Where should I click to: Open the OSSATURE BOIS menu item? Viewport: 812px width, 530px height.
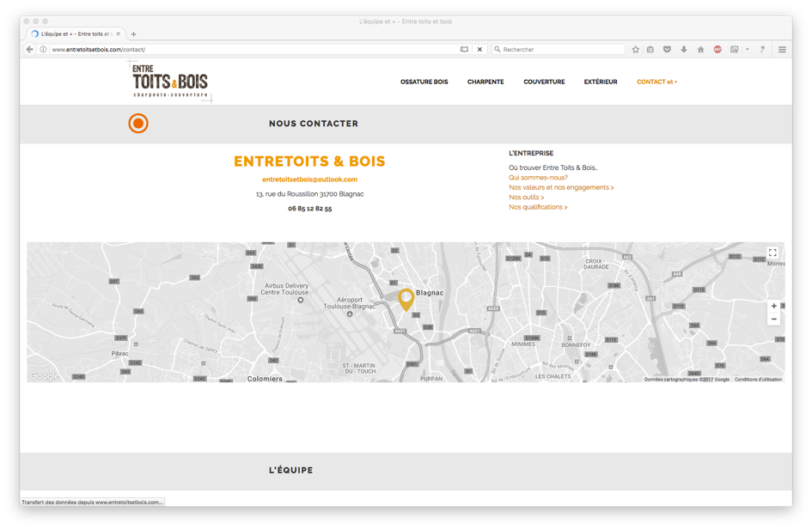[x=424, y=82]
